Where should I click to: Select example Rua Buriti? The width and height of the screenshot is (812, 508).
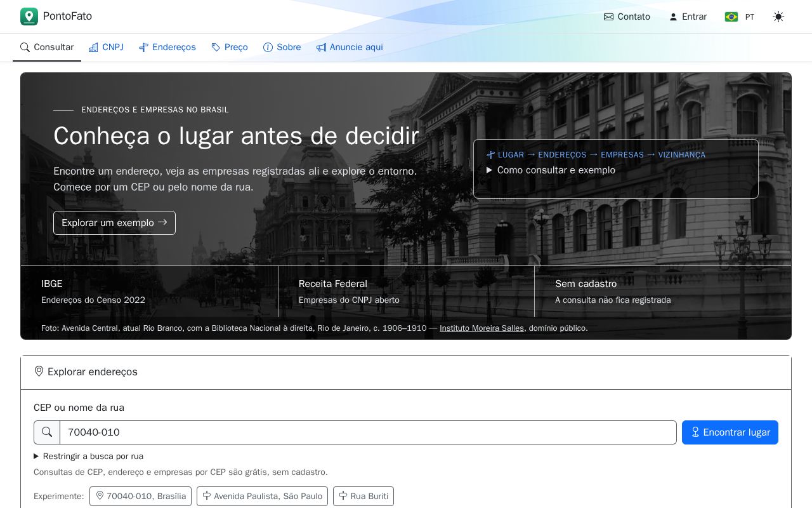363,496
